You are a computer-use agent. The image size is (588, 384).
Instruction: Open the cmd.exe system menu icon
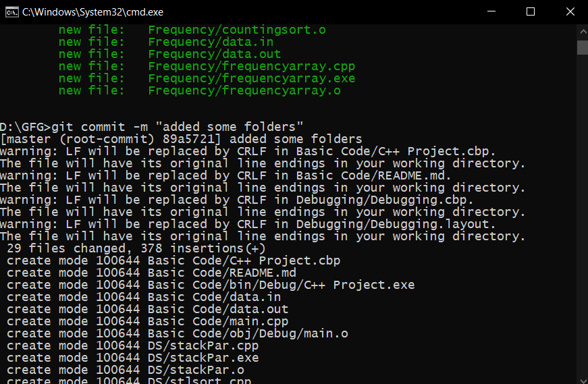coord(11,12)
